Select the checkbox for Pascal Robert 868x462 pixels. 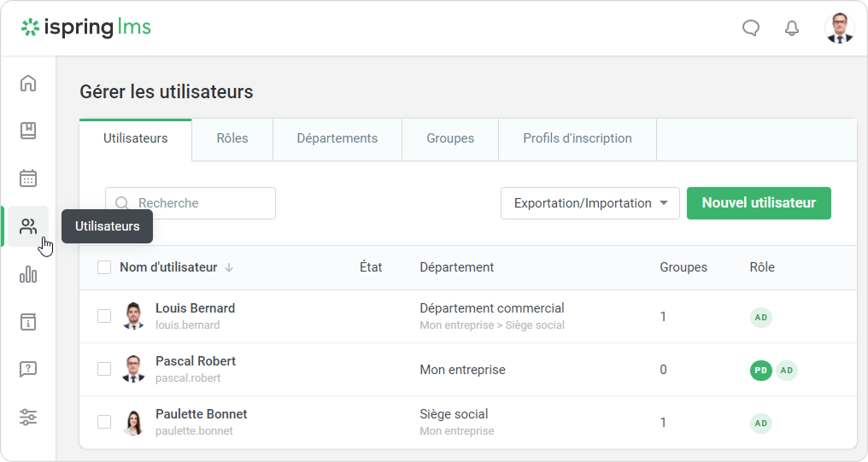pyautogui.click(x=104, y=369)
